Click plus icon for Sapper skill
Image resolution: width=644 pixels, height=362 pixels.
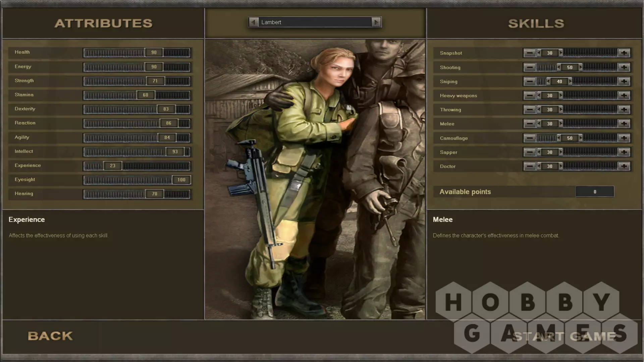coord(624,152)
